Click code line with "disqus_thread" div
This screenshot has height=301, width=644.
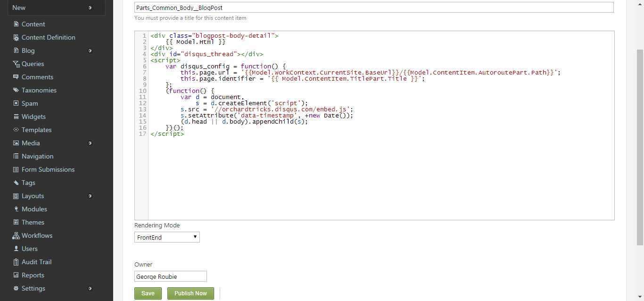(x=207, y=54)
